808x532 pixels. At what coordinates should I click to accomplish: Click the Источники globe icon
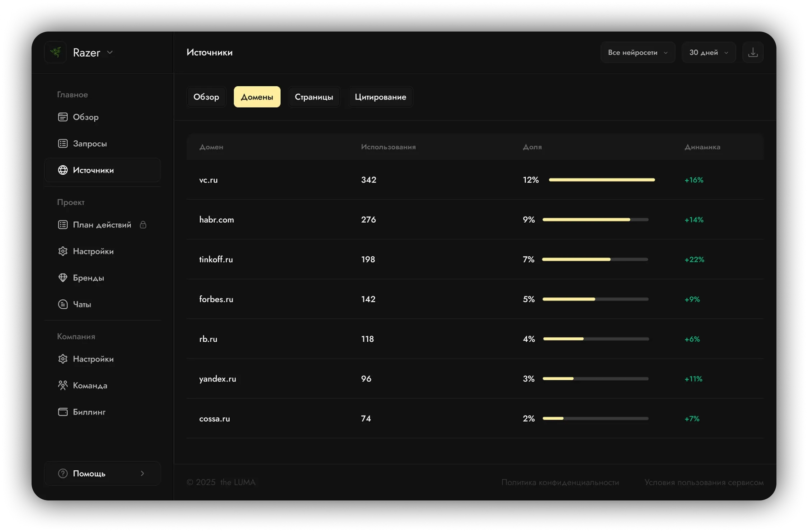coord(63,170)
